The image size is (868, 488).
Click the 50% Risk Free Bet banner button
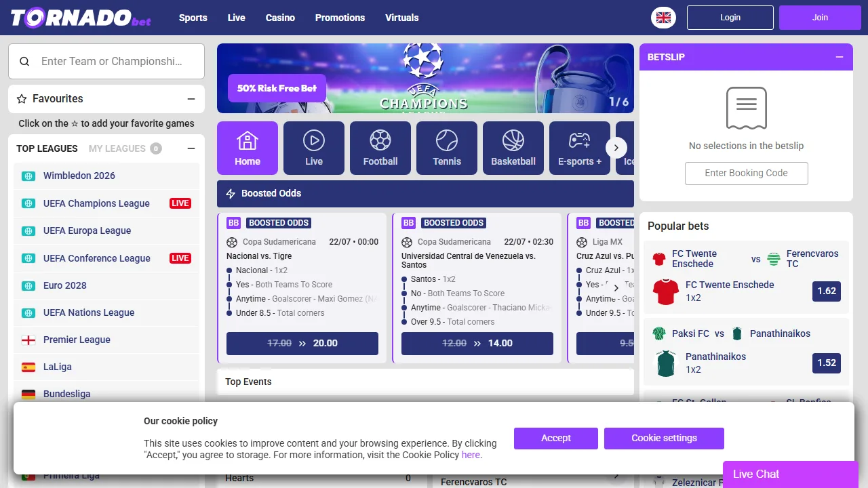click(x=277, y=88)
